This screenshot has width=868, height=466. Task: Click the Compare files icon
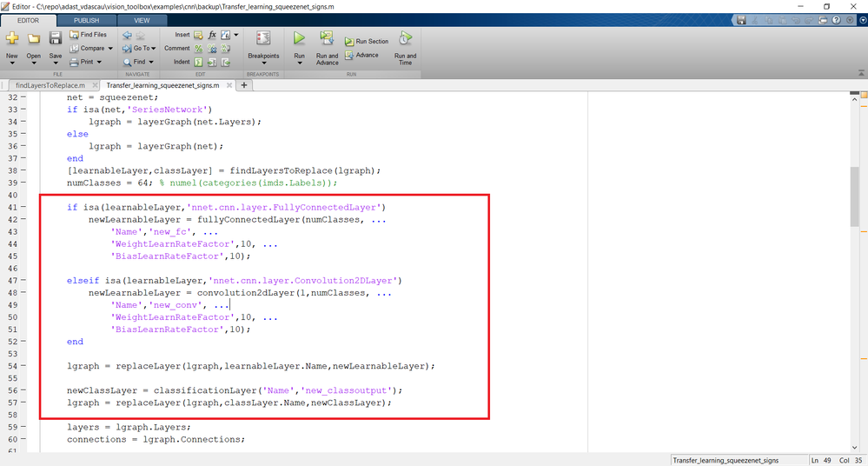tap(74, 48)
